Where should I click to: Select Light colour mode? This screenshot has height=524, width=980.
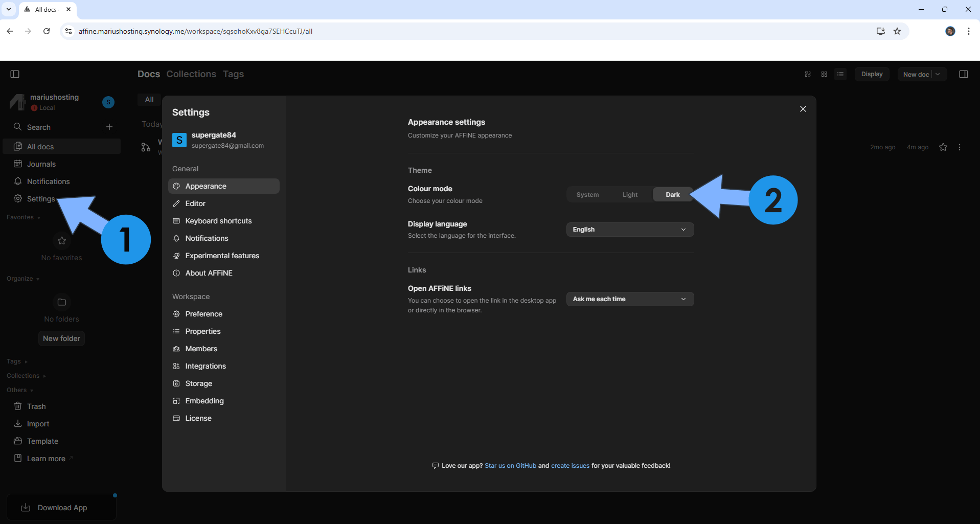coord(630,195)
